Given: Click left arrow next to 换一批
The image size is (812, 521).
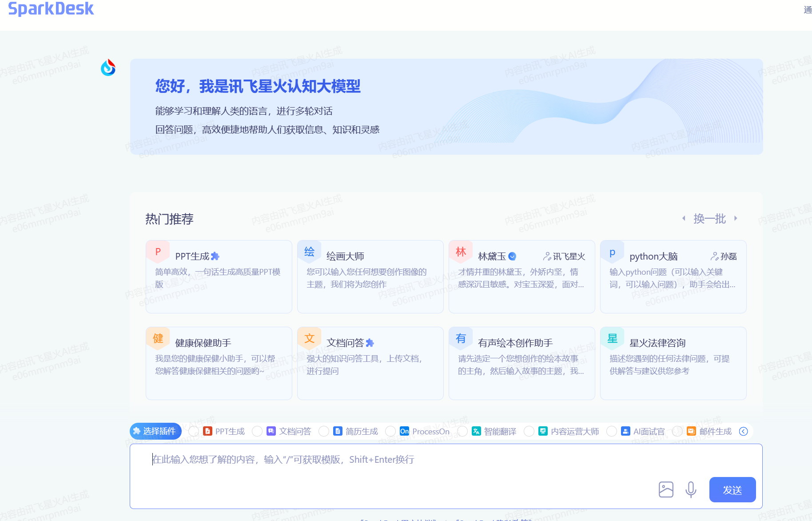Looking at the screenshot, I should click(x=684, y=218).
